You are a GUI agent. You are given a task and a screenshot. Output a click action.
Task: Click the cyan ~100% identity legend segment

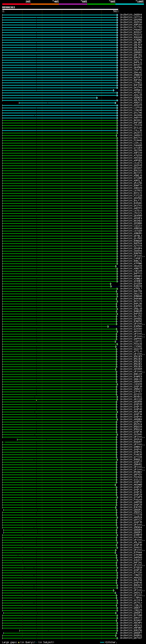130,4
